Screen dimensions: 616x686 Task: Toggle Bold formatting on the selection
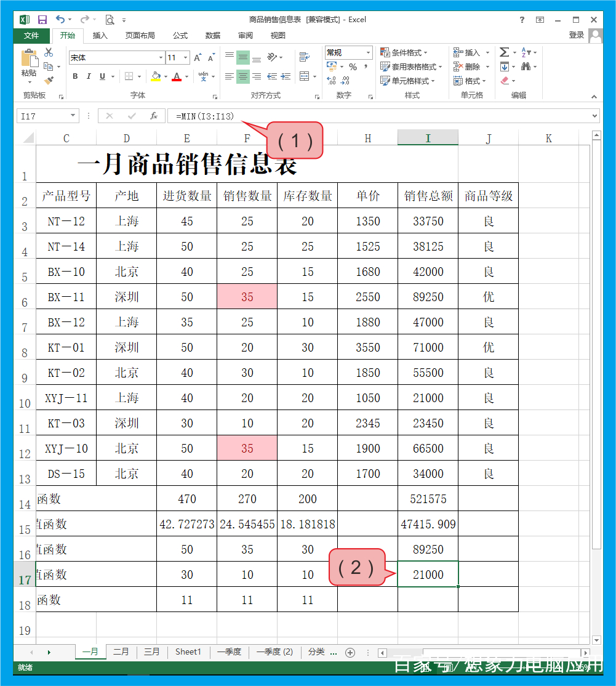coord(74,75)
